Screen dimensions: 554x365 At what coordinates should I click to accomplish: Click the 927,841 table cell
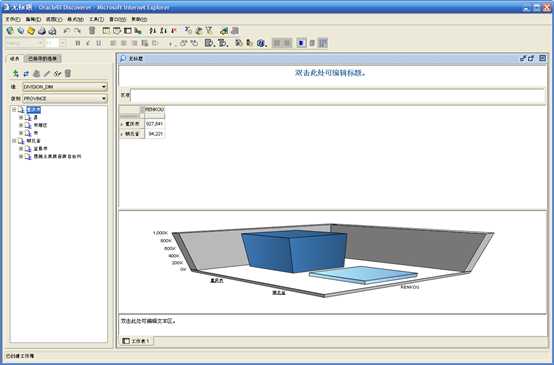[155, 124]
